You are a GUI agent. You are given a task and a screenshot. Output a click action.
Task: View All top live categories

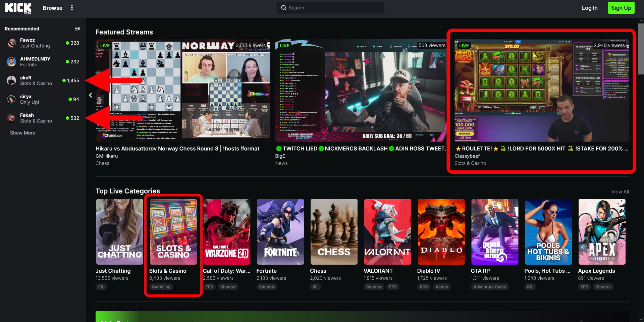(620, 192)
